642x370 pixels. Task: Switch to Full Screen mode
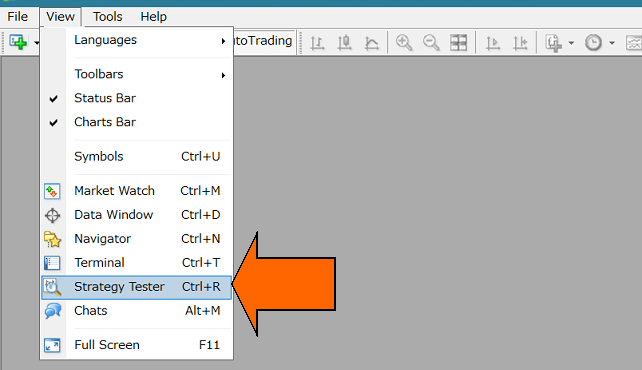tap(137, 345)
